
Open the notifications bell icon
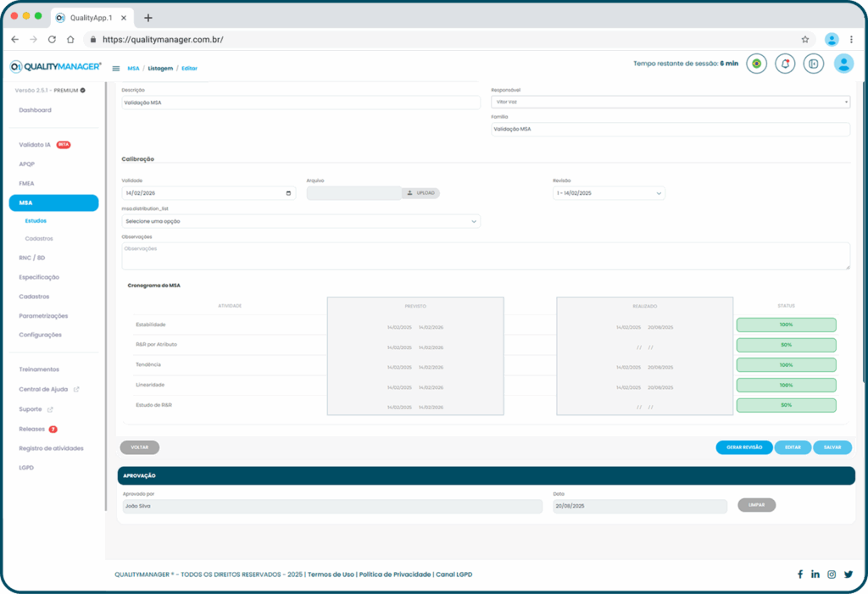[785, 64]
